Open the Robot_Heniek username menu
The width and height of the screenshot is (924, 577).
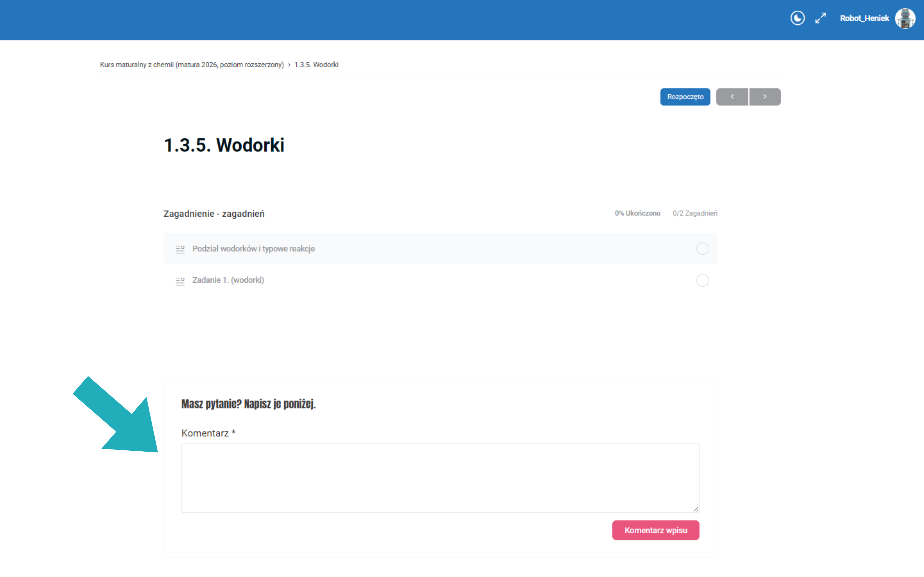864,18
